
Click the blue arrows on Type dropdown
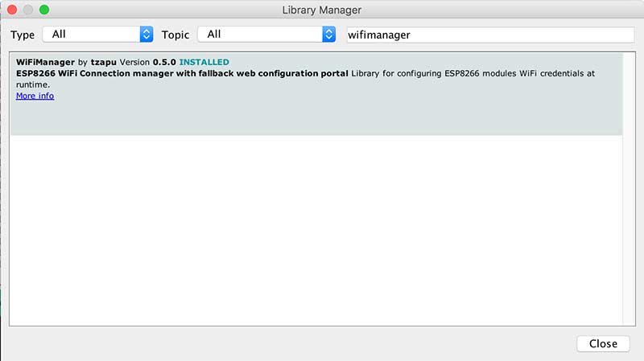coord(146,34)
